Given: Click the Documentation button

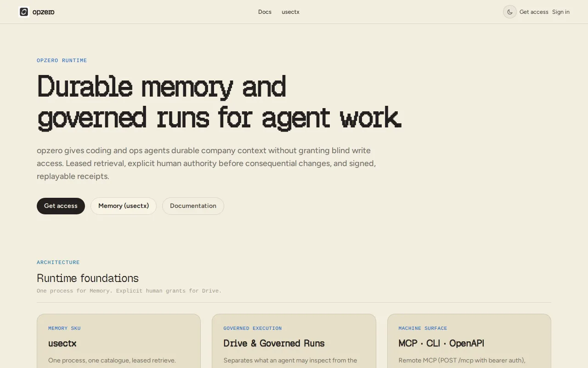Looking at the screenshot, I should pos(193,206).
